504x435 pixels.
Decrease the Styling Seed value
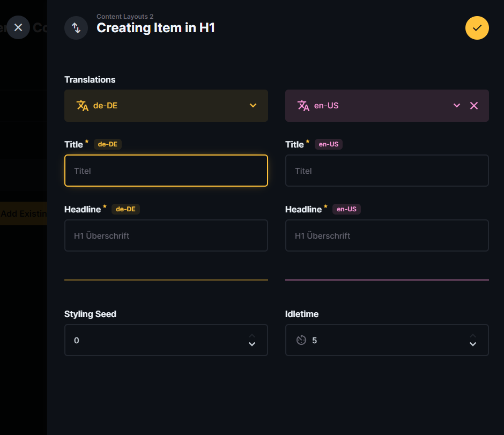click(x=252, y=344)
